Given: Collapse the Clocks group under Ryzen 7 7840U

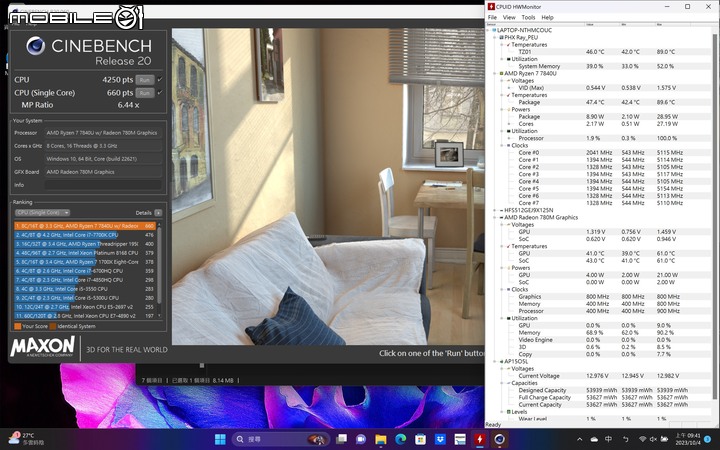Looking at the screenshot, I should coord(502,146).
